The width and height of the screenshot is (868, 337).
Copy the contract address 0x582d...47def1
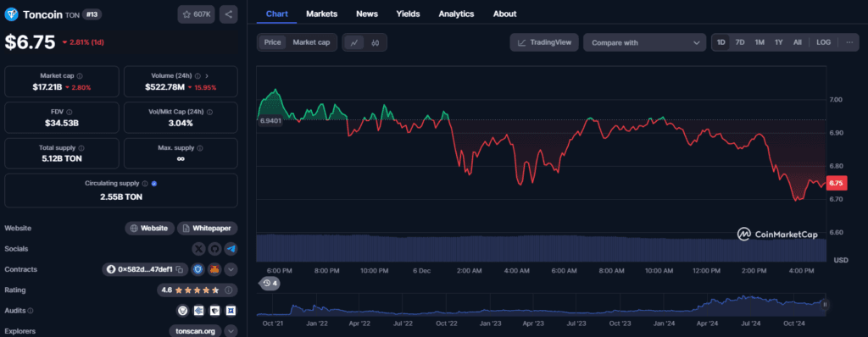click(180, 269)
